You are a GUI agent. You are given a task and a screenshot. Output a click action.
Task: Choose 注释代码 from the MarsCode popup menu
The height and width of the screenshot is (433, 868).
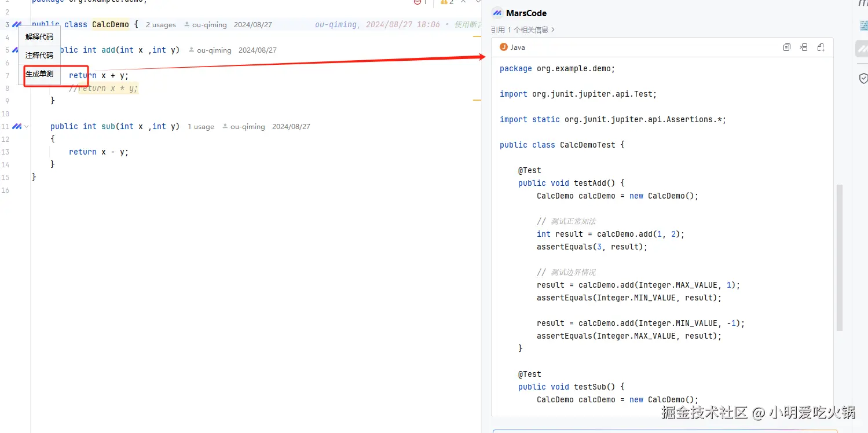pos(39,56)
